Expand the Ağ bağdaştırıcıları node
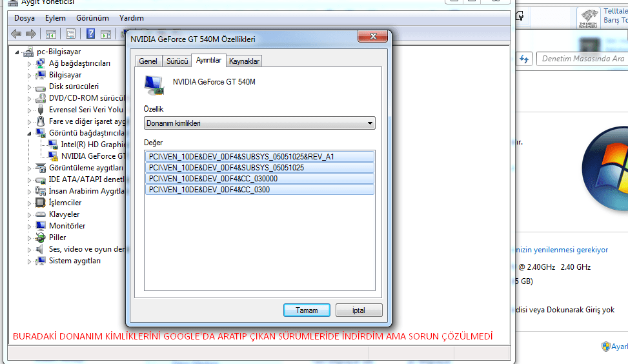This screenshot has height=364, width=628. coord(29,64)
